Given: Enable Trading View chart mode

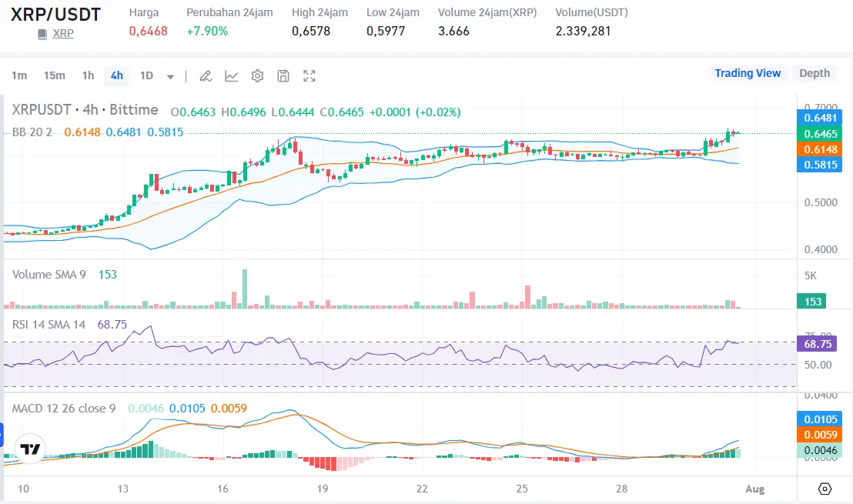Looking at the screenshot, I should click(x=747, y=73).
